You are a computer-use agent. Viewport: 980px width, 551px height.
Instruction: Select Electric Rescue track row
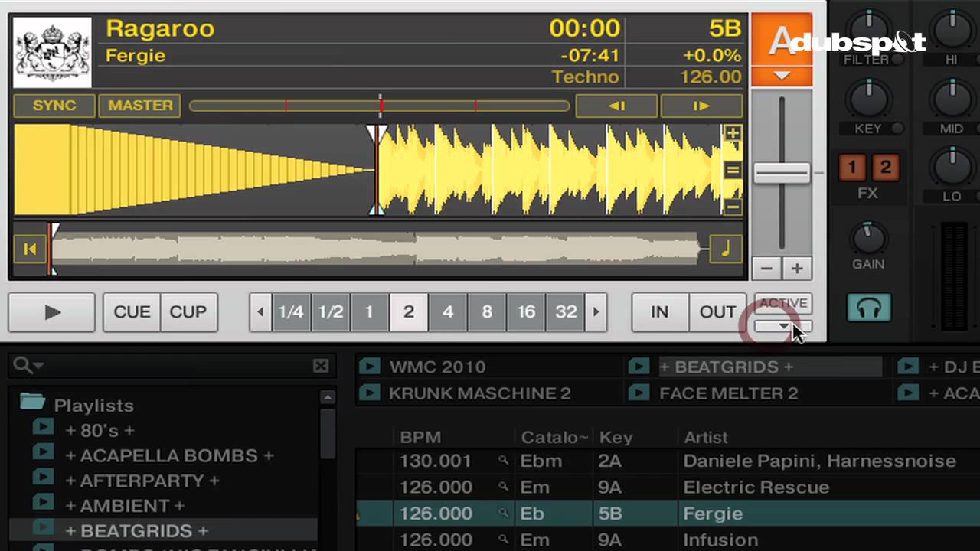click(x=668, y=487)
